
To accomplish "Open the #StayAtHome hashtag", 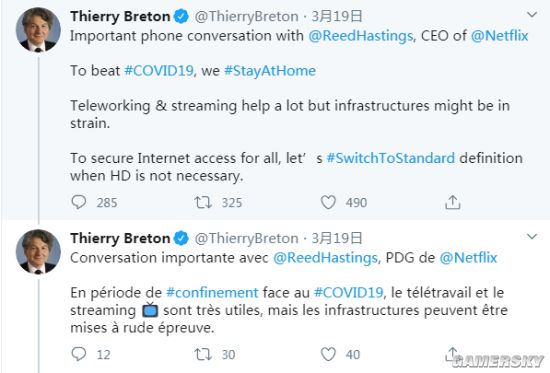I will tap(270, 71).
